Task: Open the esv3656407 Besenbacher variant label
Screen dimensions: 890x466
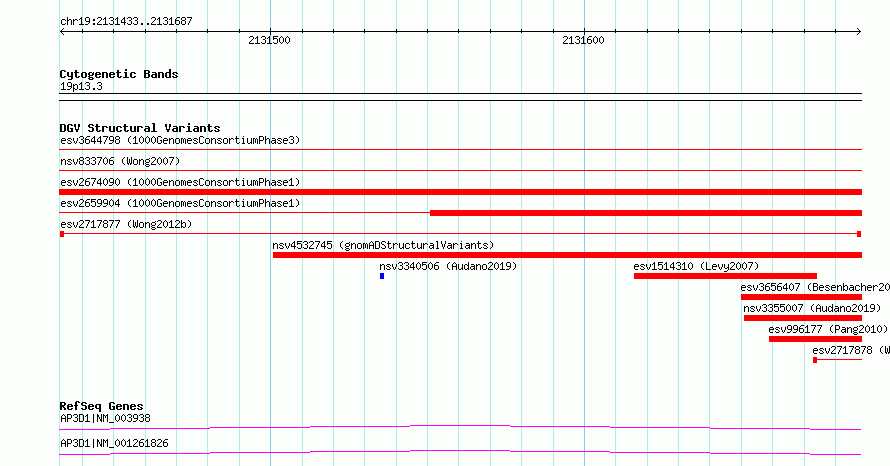Action: point(815,287)
